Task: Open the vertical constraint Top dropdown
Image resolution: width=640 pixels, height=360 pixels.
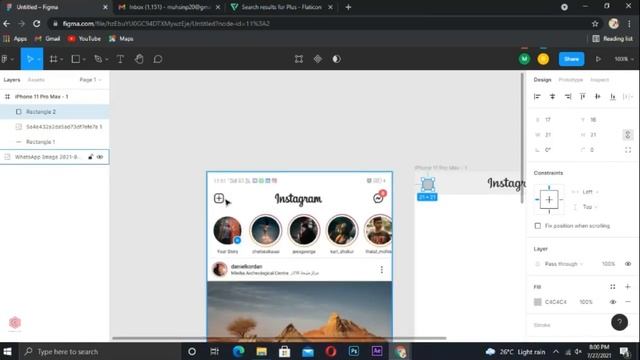Action: pos(590,207)
